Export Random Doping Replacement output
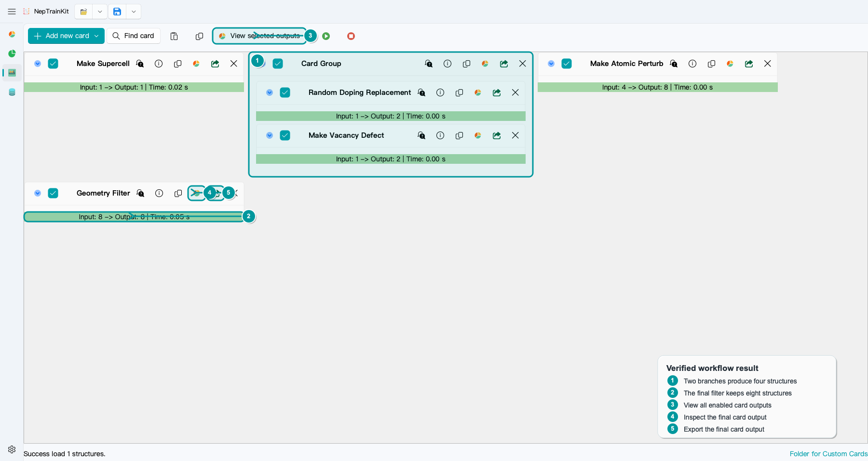868x461 pixels. [x=497, y=92]
